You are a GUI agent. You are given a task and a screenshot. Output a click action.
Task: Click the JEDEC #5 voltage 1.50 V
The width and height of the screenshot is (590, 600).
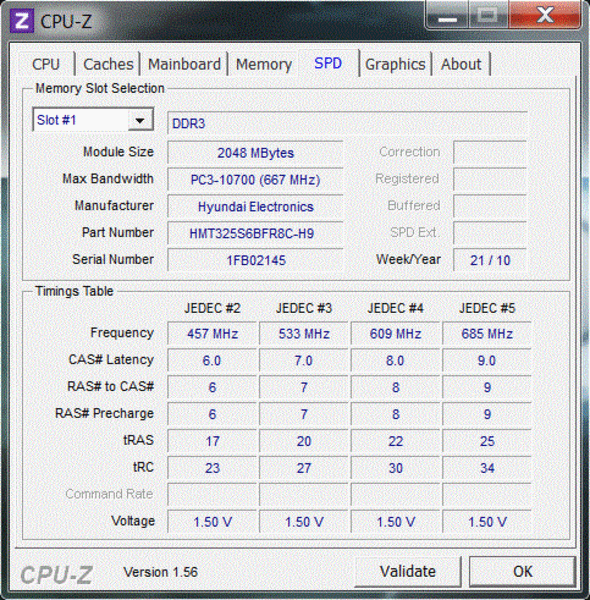487,522
